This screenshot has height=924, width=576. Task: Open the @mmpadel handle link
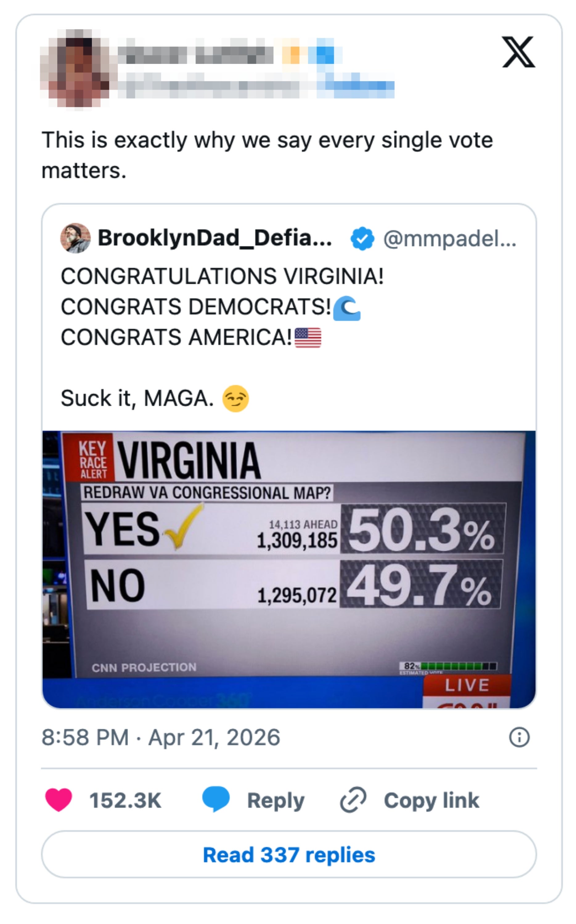[450, 239]
